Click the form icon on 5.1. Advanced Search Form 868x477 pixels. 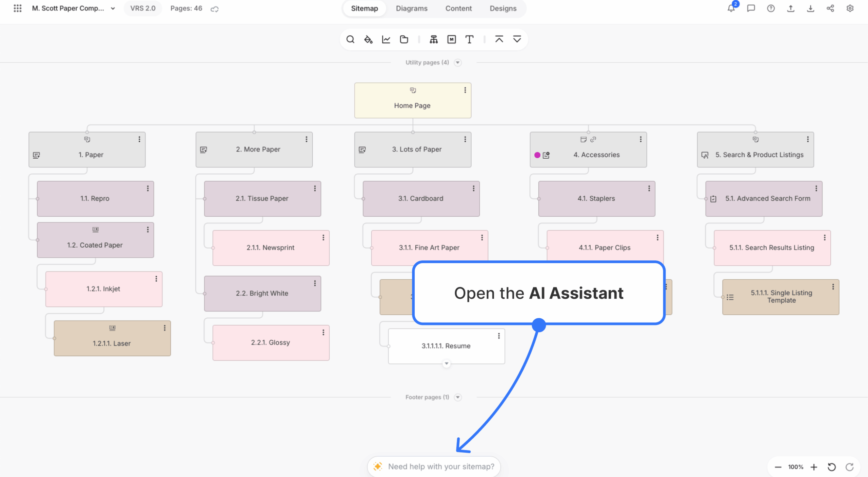point(713,199)
